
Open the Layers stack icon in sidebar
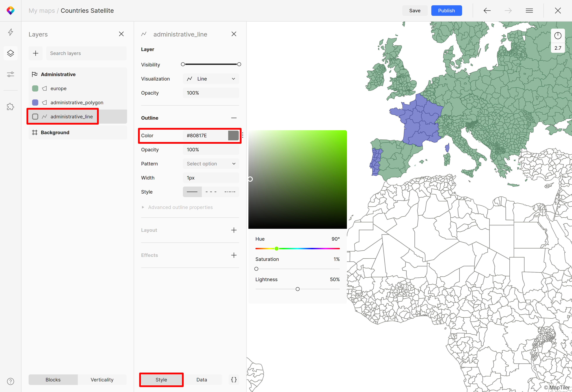(x=10, y=53)
